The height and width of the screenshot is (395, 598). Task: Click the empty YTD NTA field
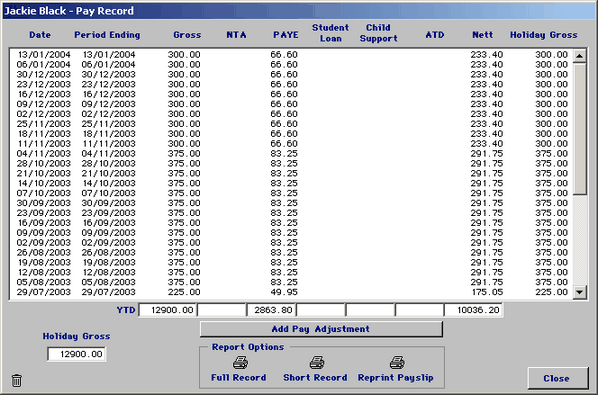222,310
